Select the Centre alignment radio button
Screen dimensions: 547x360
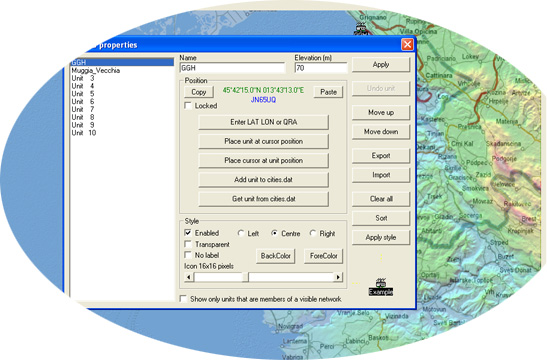(x=275, y=233)
